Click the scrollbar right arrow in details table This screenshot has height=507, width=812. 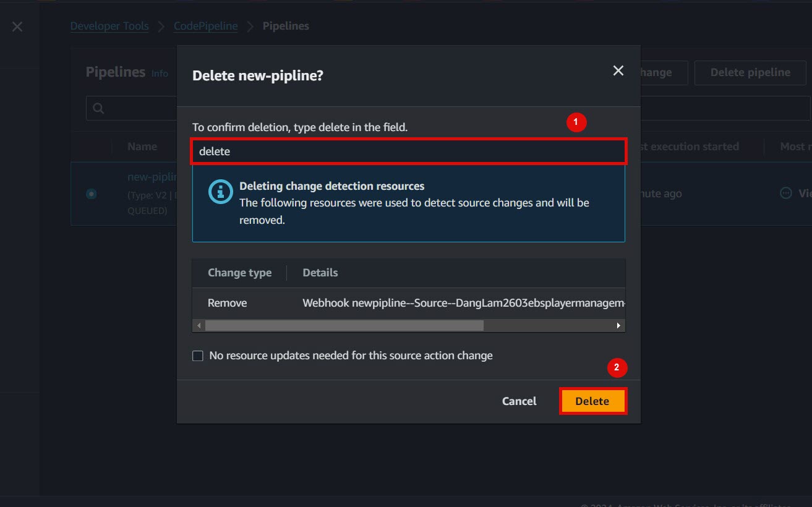tap(618, 325)
